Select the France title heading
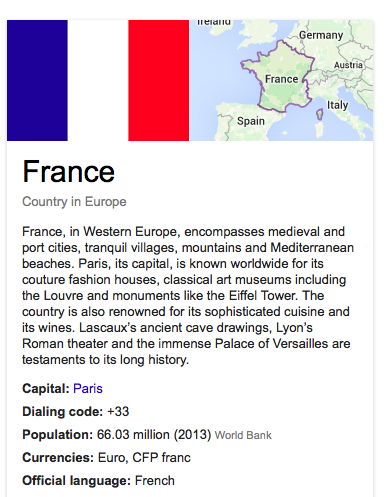 [x=69, y=172]
